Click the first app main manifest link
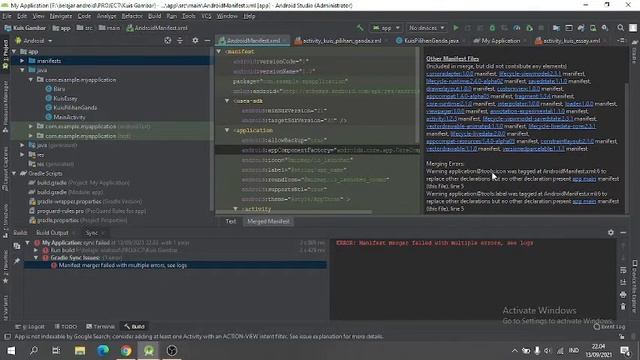640x360 pixels. [x=584, y=179]
